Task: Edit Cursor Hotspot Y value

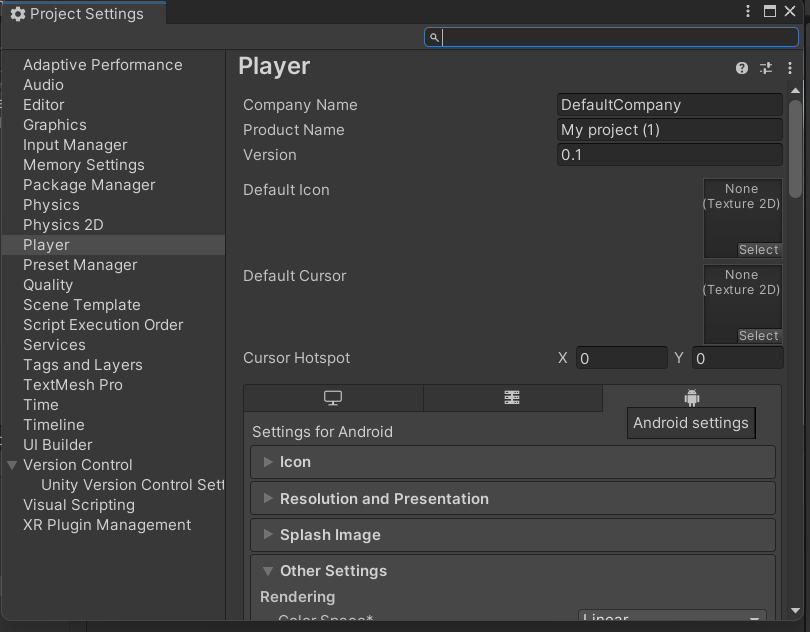Action: [x=738, y=358]
